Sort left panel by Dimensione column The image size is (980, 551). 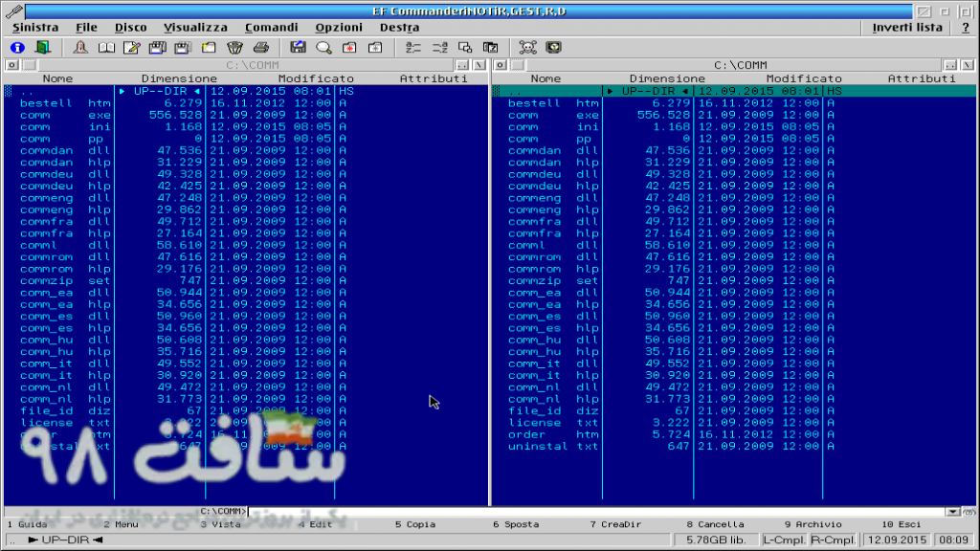pyautogui.click(x=179, y=78)
